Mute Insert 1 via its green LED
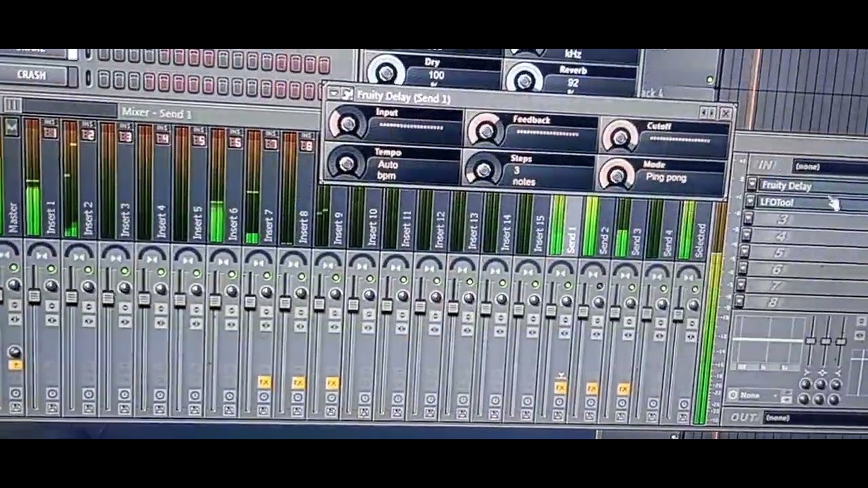 pyautogui.click(x=52, y=270)
